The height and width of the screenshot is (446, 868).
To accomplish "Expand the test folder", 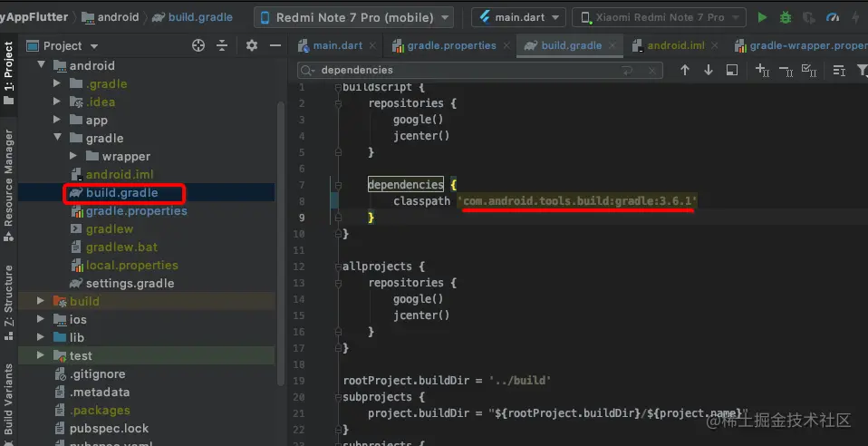I will click(41, 355).
